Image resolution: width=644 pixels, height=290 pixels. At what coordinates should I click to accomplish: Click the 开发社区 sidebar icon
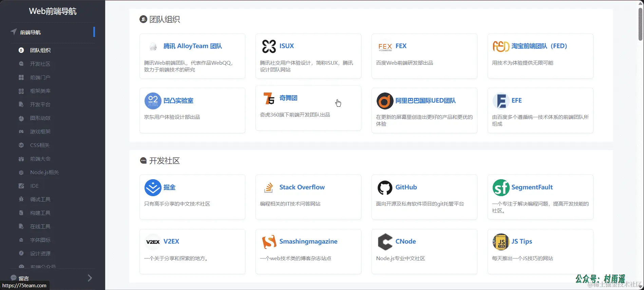[x=21, y=64]
